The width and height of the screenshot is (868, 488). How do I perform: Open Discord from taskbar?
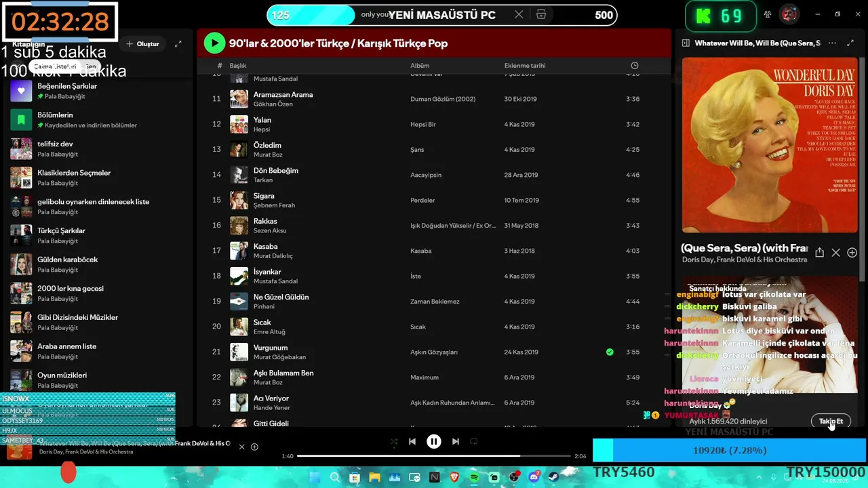tap(534, 477)
